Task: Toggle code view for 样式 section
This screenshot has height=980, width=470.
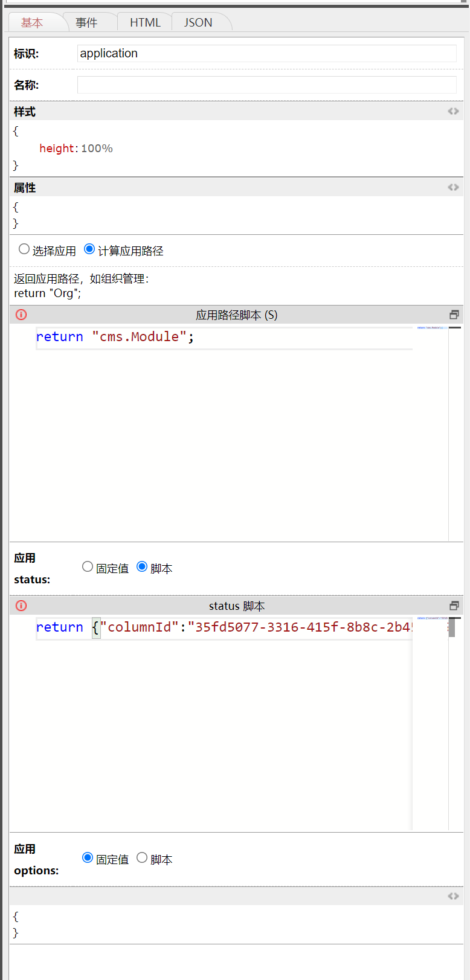Action: pyautogui.click(x=453, y=111)
